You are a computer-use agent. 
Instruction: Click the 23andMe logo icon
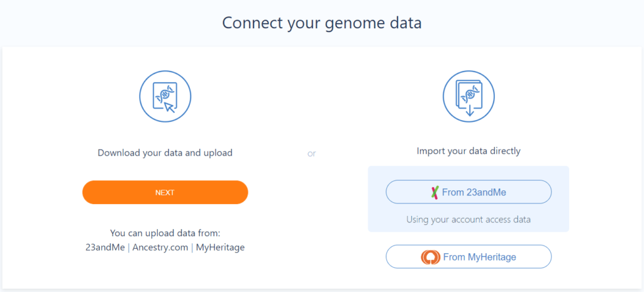point(435,192)
